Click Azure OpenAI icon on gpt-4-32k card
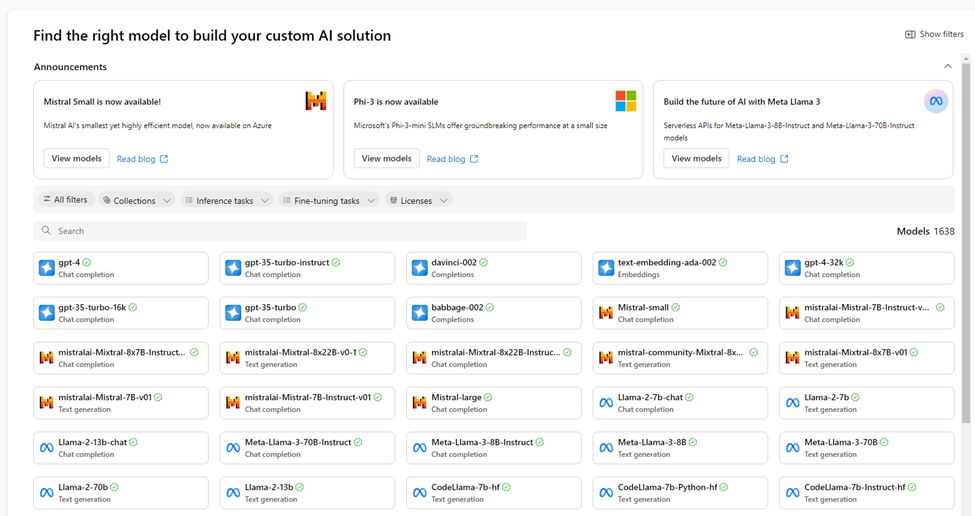The height and width of the screenshot is (516, 975). pyautogui.click(x=793, y=268)
